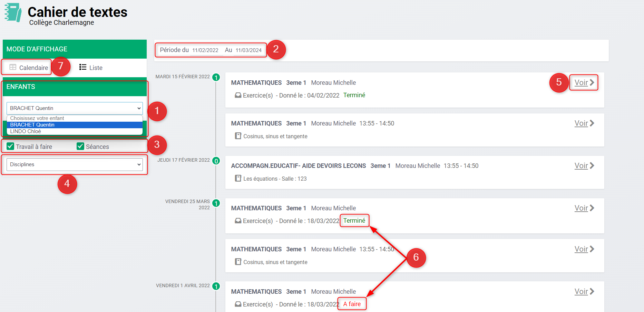Open Voir link for 1 avril Mathematiques
This screenshot has height=312, width=644.
(581, 292)
